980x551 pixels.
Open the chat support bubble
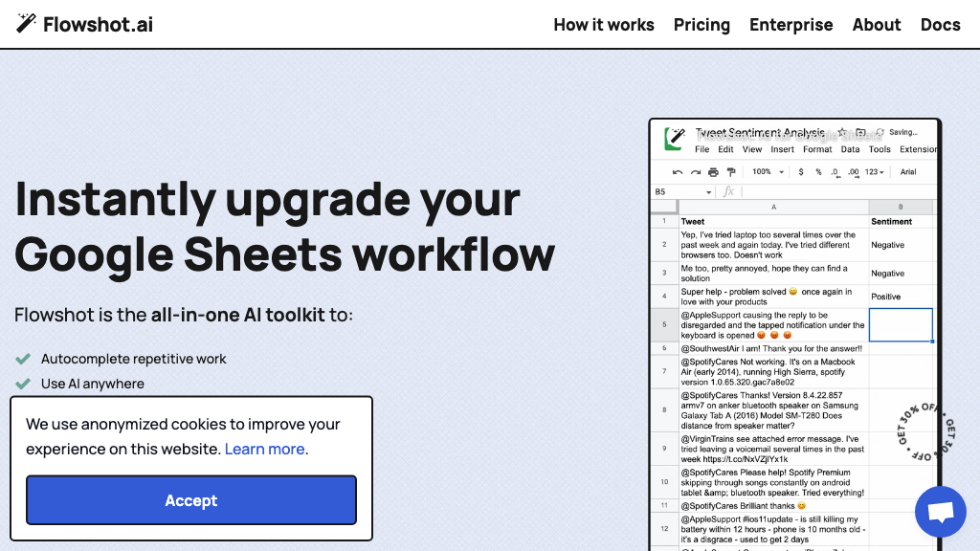point(940,512)
